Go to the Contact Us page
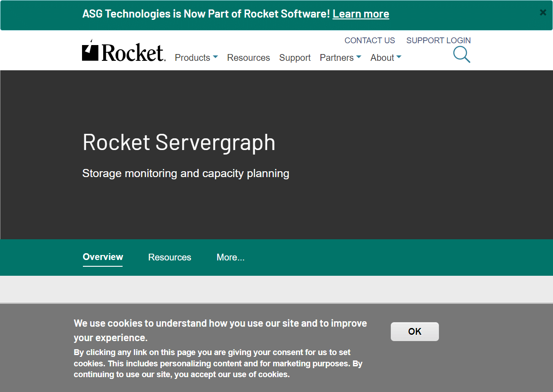The height and width of the screenshot is (392, 553). coord(370,41)
